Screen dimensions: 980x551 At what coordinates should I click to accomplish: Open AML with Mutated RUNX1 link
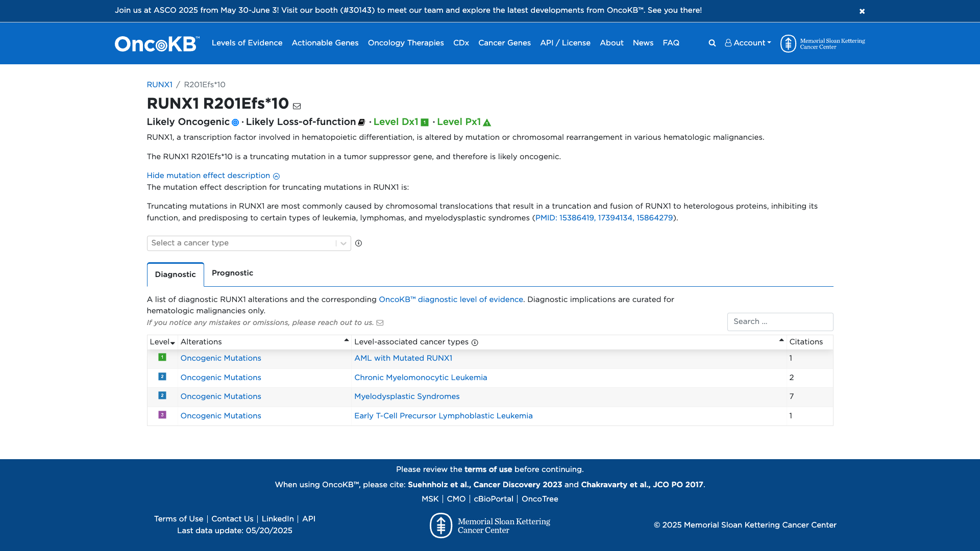coord(403,359)
